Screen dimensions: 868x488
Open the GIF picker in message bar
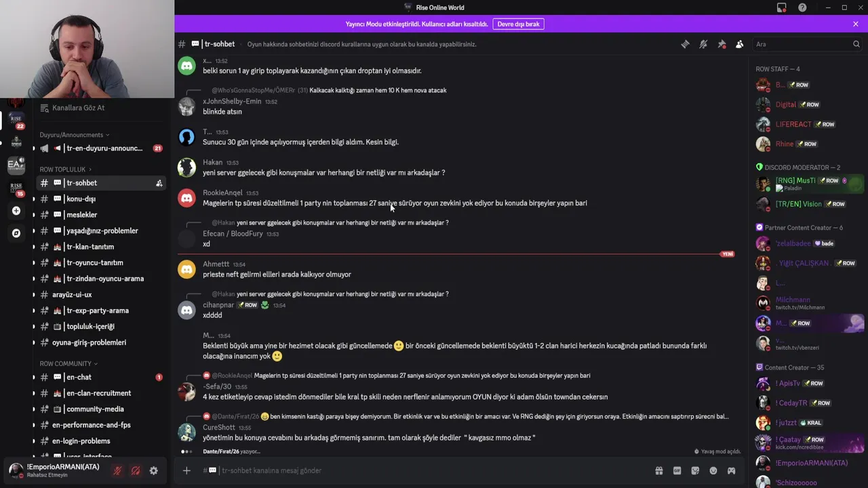click(x=677, y=470)
